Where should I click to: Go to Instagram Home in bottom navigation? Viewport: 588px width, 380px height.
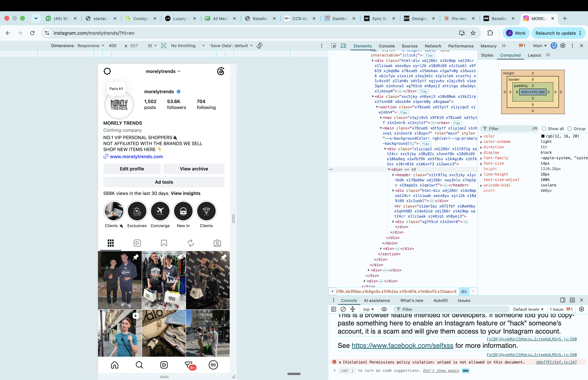point(115,365)
